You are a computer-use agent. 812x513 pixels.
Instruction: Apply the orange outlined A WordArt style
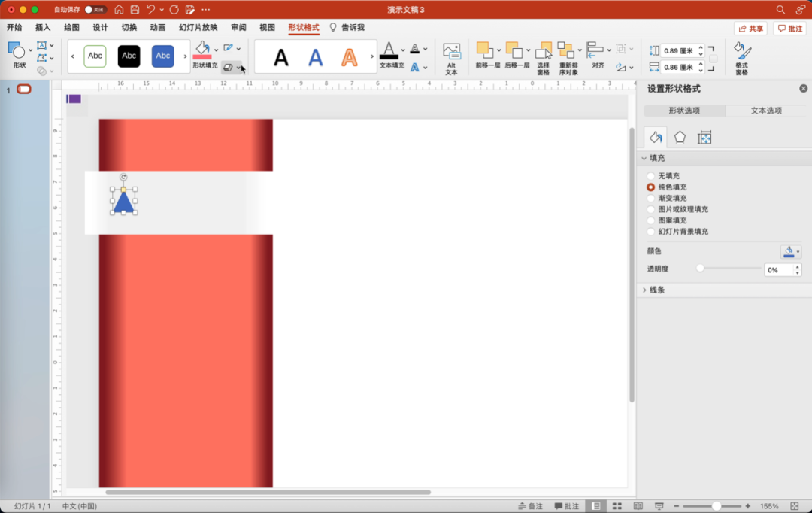coord(350,57)
